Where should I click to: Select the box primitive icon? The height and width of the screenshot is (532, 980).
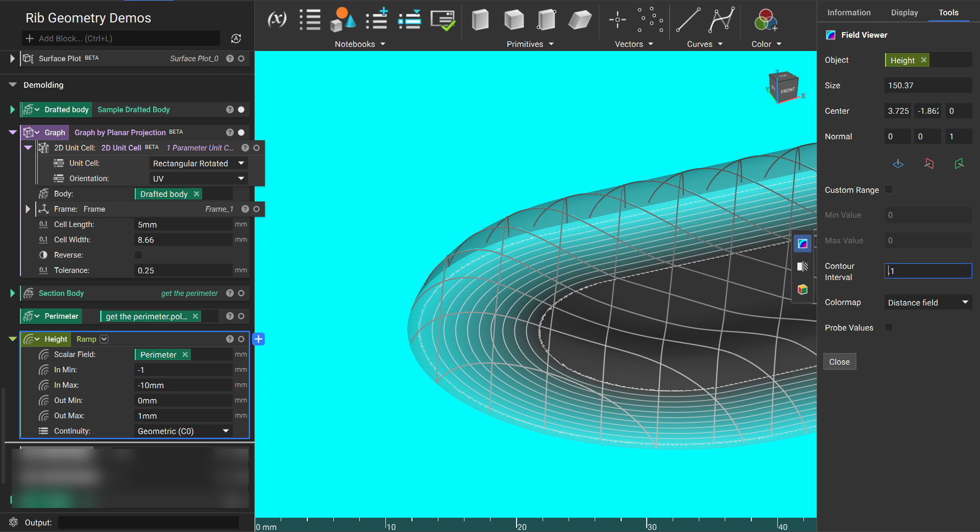click(x=480, y=20)
